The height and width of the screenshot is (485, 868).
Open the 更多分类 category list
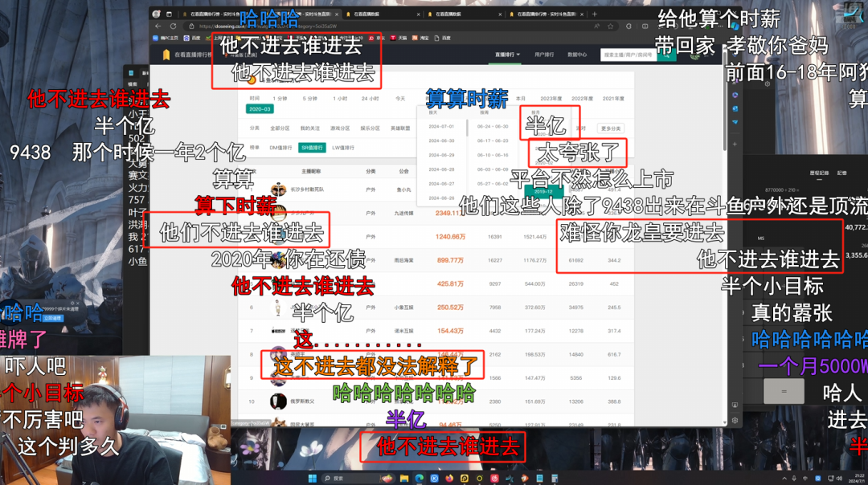pos(611,128)
